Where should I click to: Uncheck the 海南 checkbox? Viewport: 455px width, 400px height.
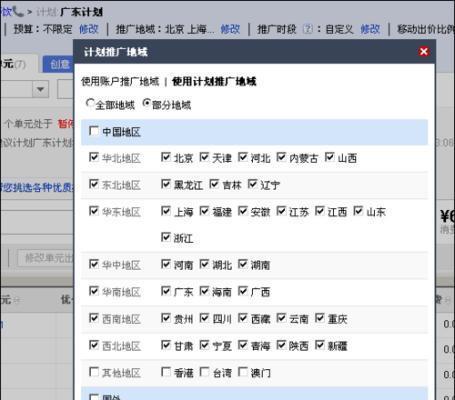tap(204, 291)
